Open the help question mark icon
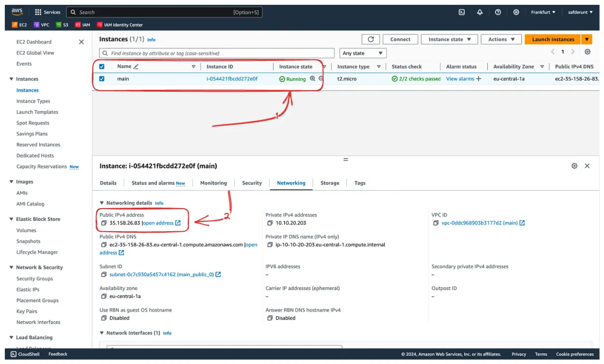This screenshot has width=604, height=364. point(498,12)
